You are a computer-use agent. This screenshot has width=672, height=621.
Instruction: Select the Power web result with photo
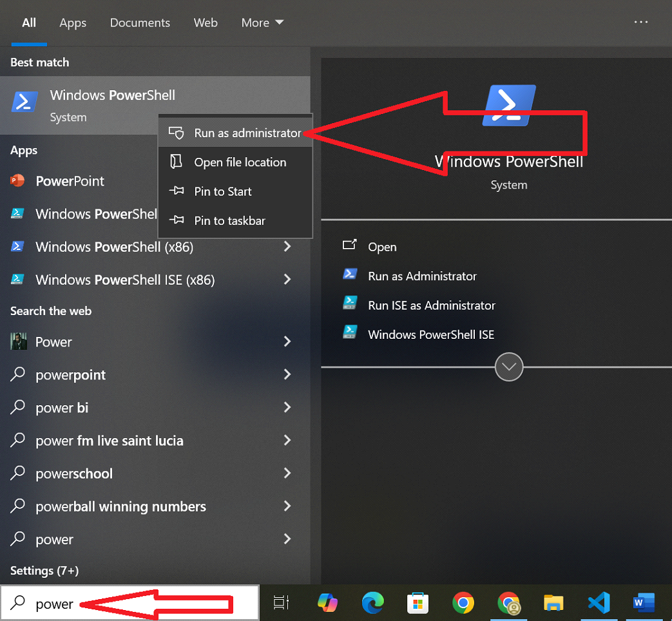tap(155, 341)
